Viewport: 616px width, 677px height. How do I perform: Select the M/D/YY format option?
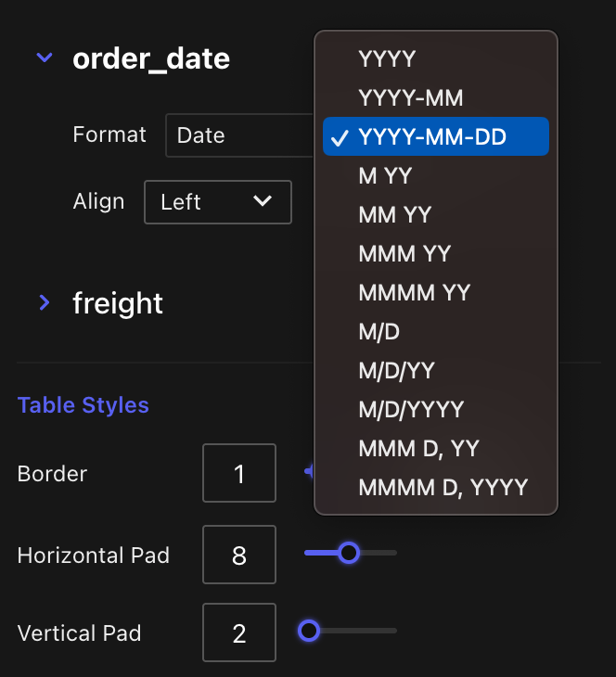(x=396, y=370)
